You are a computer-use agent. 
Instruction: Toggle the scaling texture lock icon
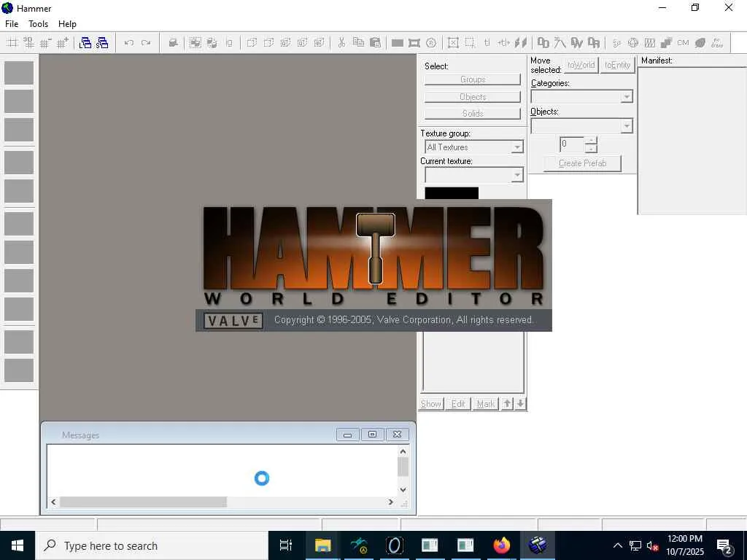click(x=503, y=43)
